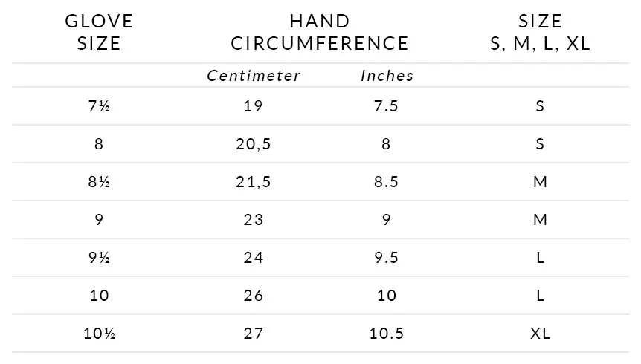Click the 8.5 inches value
This screenshot has width=641, height=364.
click(387, 182)
